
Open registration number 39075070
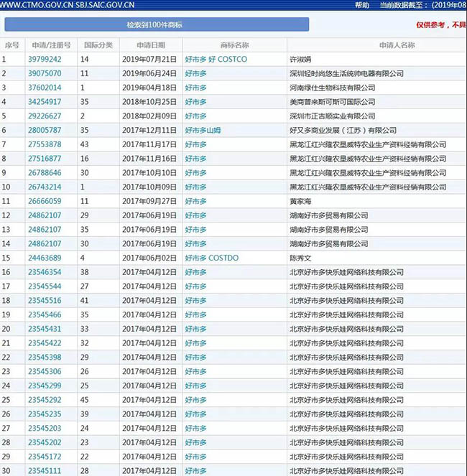pyautogui.click(x=45, y=73)
